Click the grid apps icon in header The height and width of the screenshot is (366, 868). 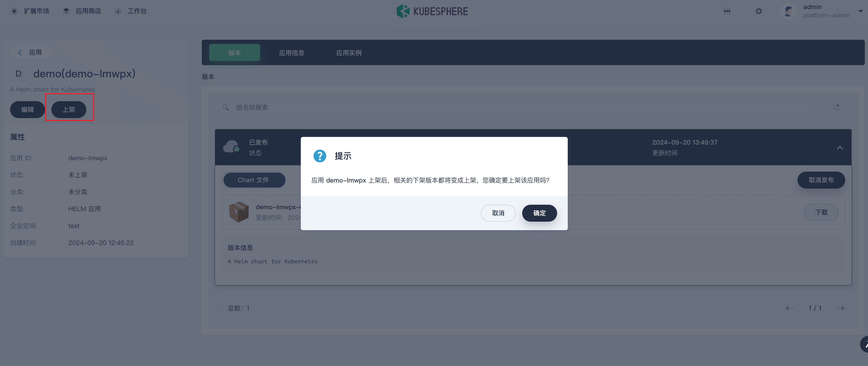[x=727, y=11]
